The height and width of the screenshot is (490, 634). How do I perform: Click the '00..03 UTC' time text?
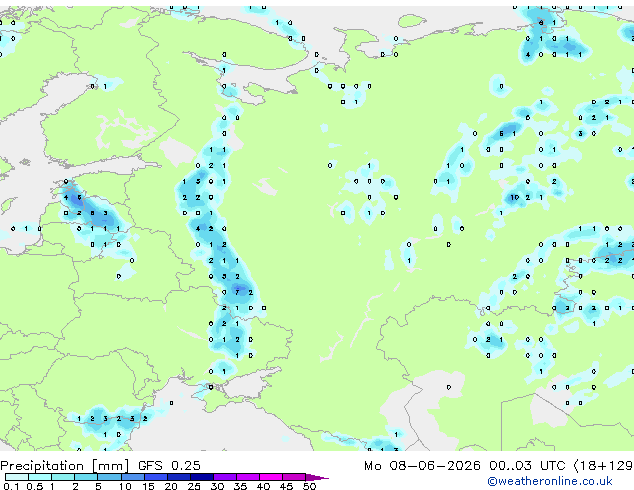click(x=527, y=466)
